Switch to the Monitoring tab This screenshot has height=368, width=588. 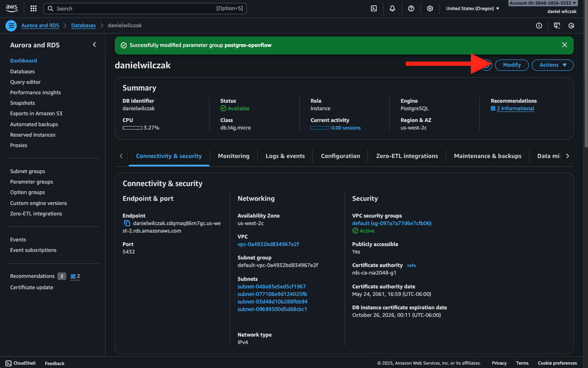(233, 156)
